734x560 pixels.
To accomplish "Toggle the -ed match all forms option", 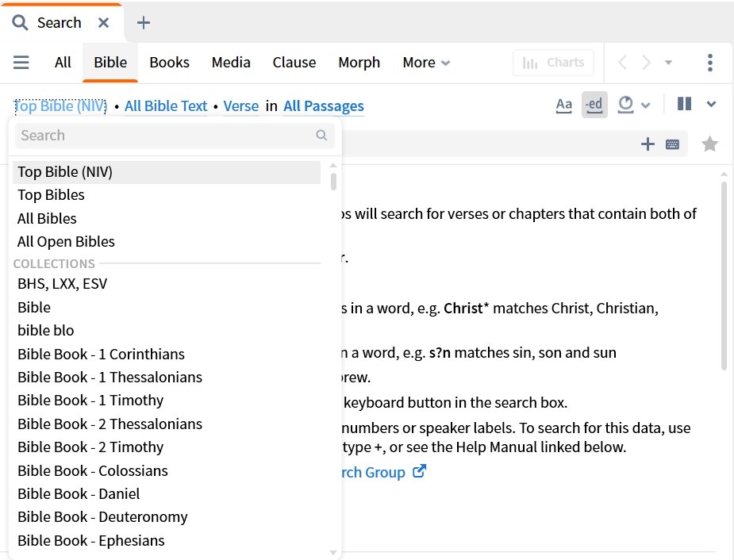I will pyautogui.click(x=594, y=105).
